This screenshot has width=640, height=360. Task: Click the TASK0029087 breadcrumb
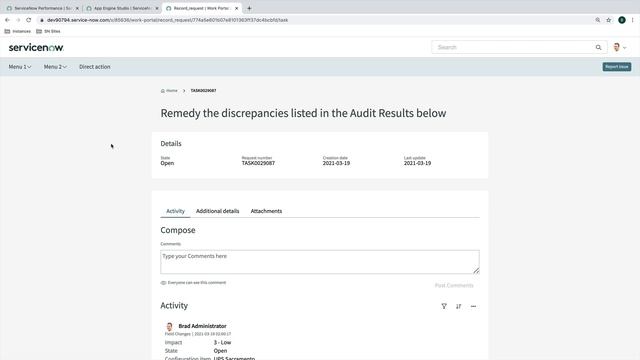click(x=203, y=91)
